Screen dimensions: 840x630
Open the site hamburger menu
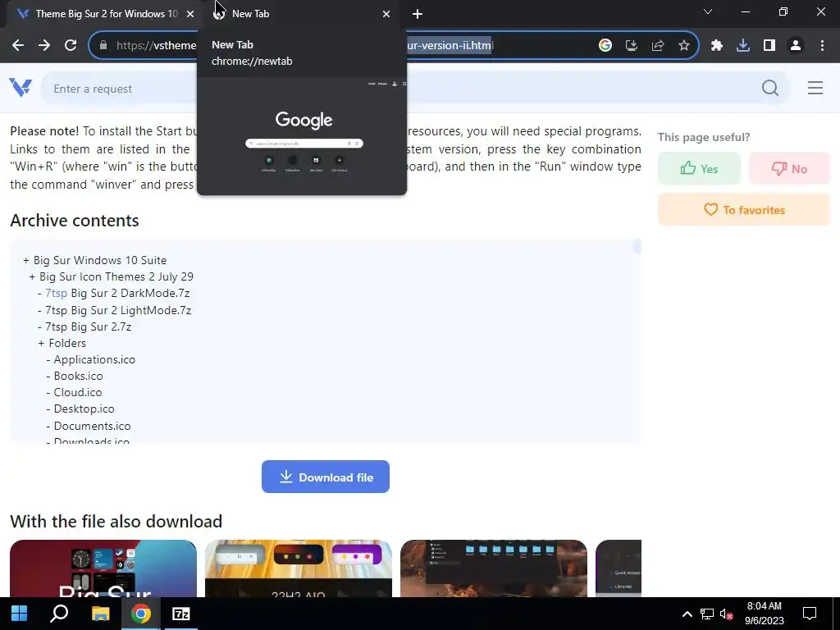coord(815,88)
